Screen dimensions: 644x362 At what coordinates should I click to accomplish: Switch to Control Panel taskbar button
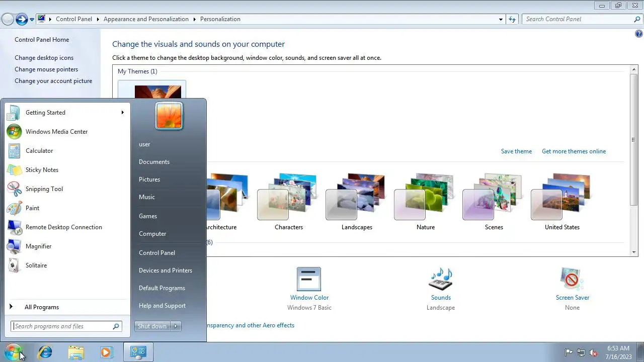[138, 352]
